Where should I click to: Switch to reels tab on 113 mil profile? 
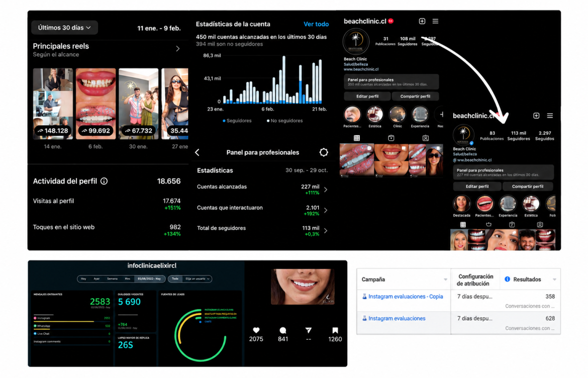point(488,224)
